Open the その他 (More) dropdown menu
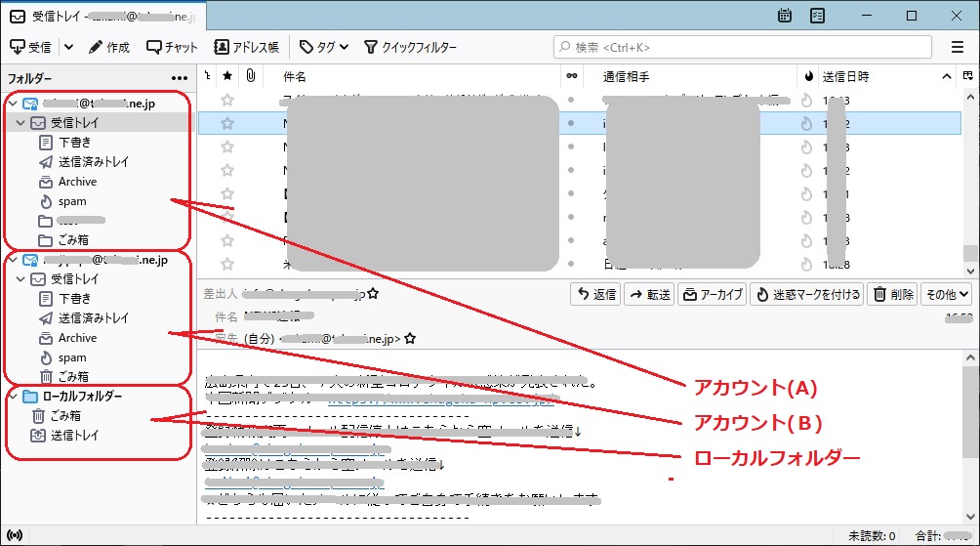This screenshot has height=546, width=980. pos(946,294)
